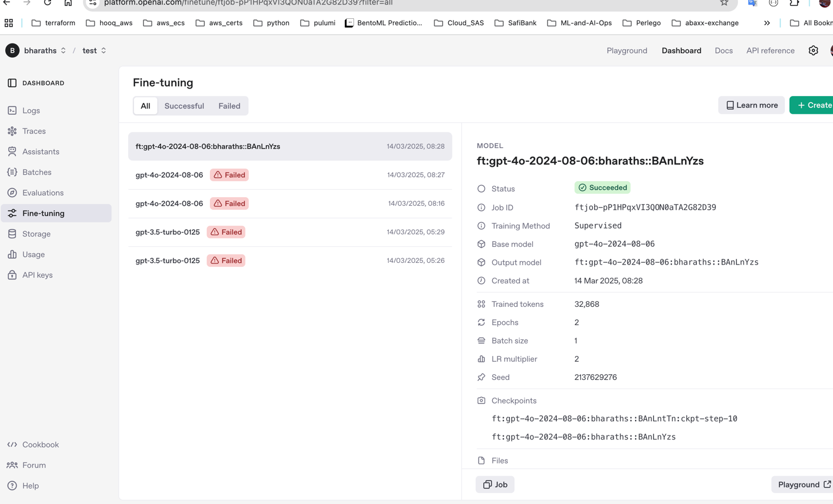
Task: Click the Learn more button
Action: 751,105
